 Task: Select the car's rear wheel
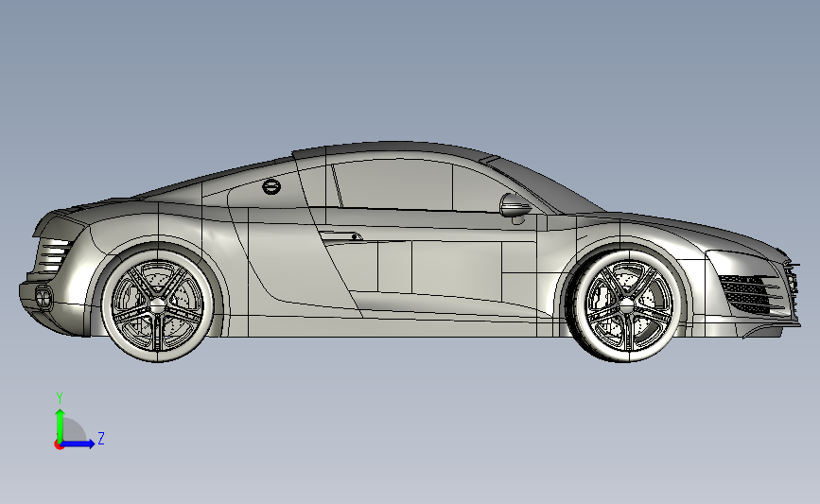pyautogui.click(x=157, y=304)
